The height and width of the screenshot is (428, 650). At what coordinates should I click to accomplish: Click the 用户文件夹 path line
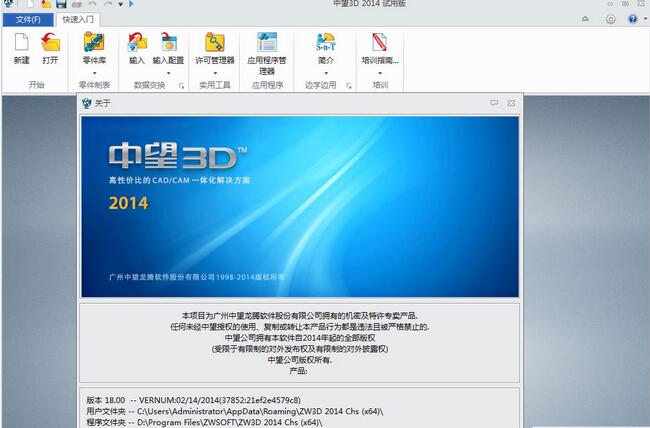235,411
